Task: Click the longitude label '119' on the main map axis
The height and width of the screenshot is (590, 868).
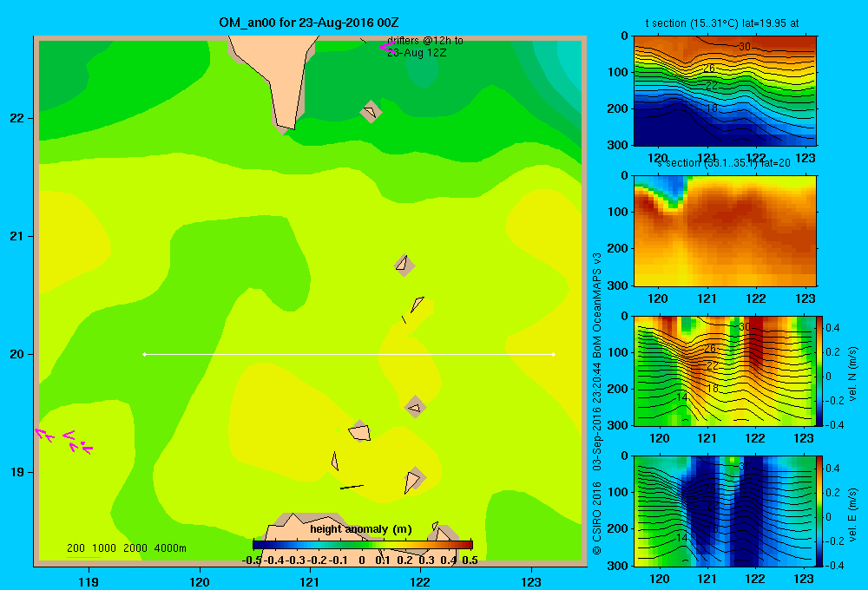Action: coord(89,581)
